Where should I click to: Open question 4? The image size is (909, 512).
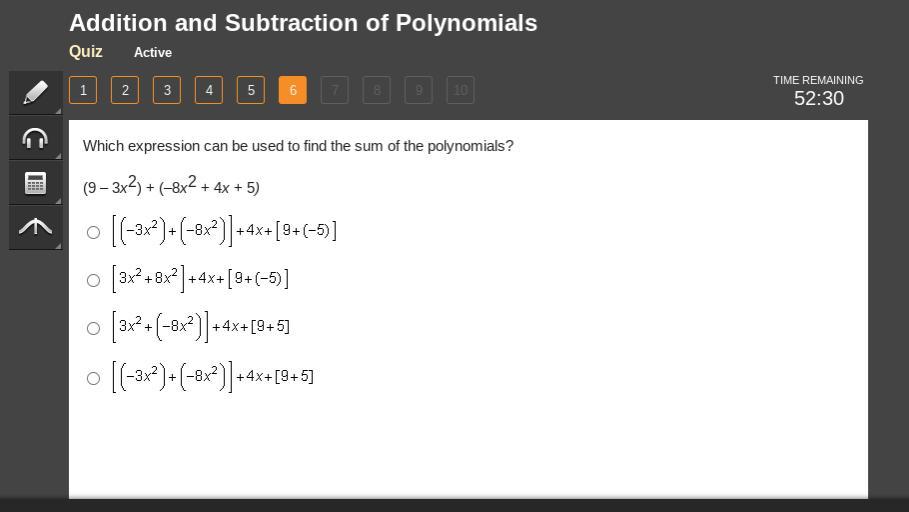[209, 90]
